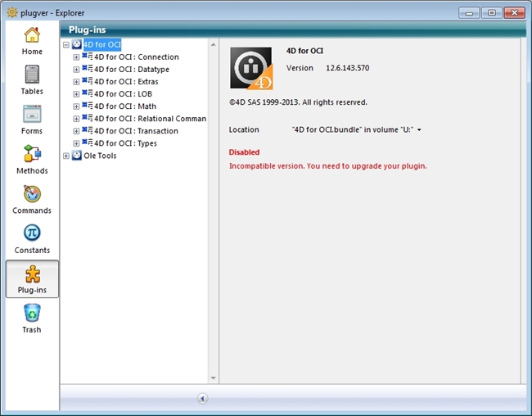Select 4D for OCI : Datatype item

[131, 70]
